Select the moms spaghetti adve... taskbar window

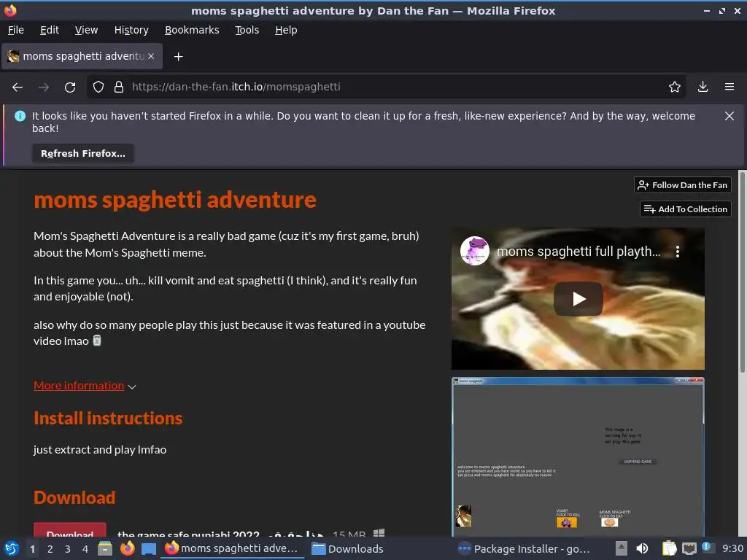click(232, 548)
